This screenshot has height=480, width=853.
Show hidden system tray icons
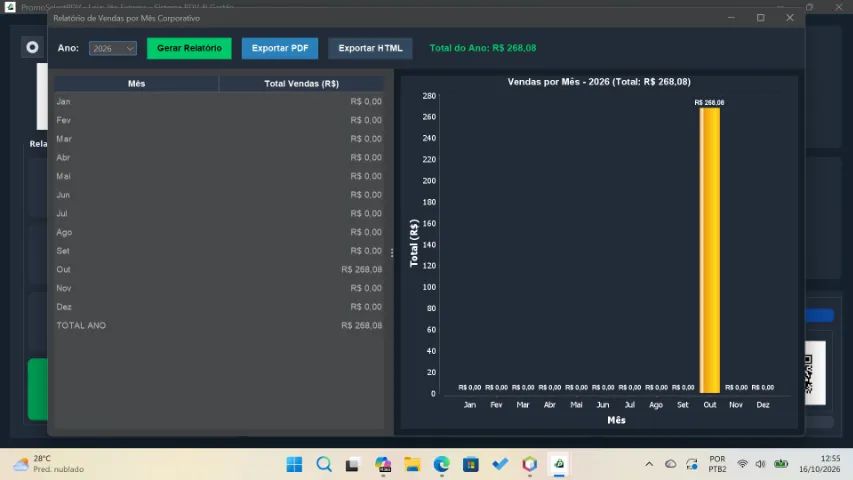click(x=649, y=464)
